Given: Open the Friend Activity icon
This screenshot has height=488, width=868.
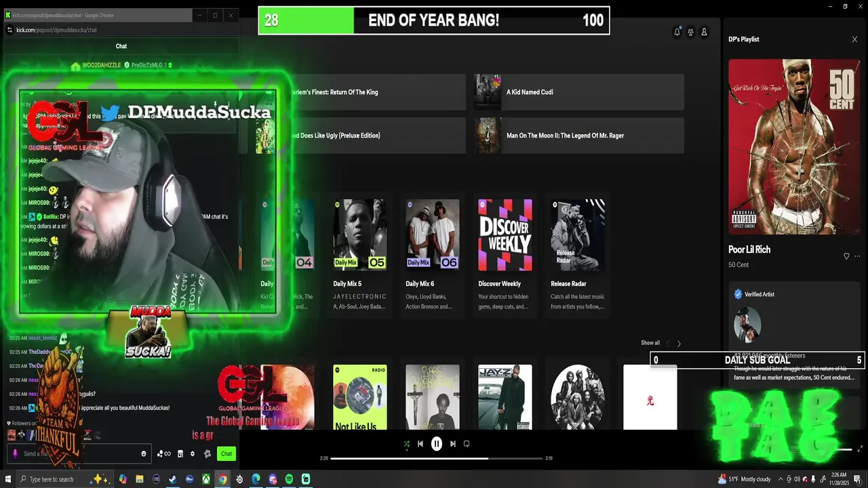Looking at the screenshot, I should 690,32.
